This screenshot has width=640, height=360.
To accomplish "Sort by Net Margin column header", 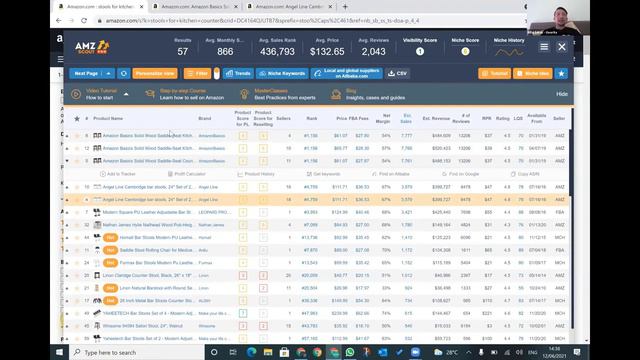I will [x=384, y=118].
